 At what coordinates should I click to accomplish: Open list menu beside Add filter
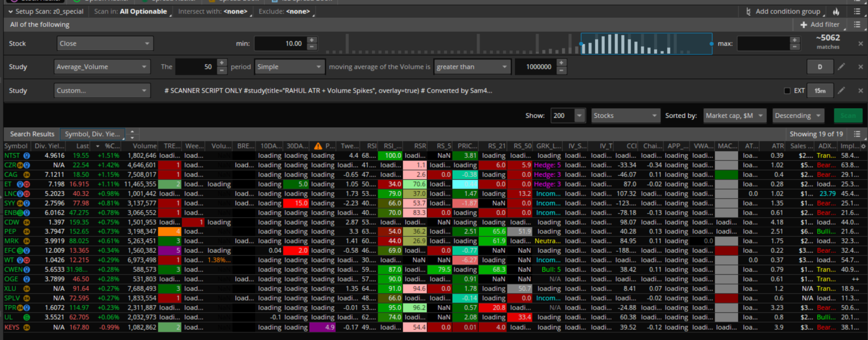coord(857,25)
